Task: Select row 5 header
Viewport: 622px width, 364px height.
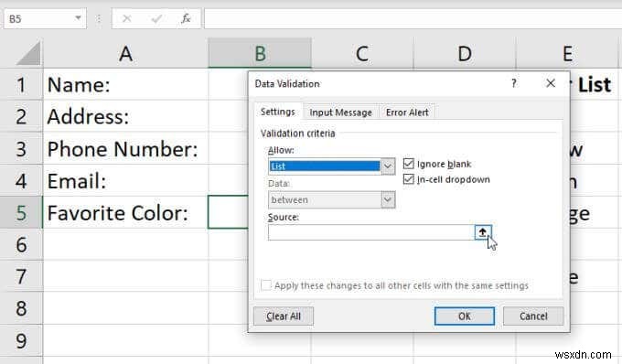Action: click(x=21, y=212)
